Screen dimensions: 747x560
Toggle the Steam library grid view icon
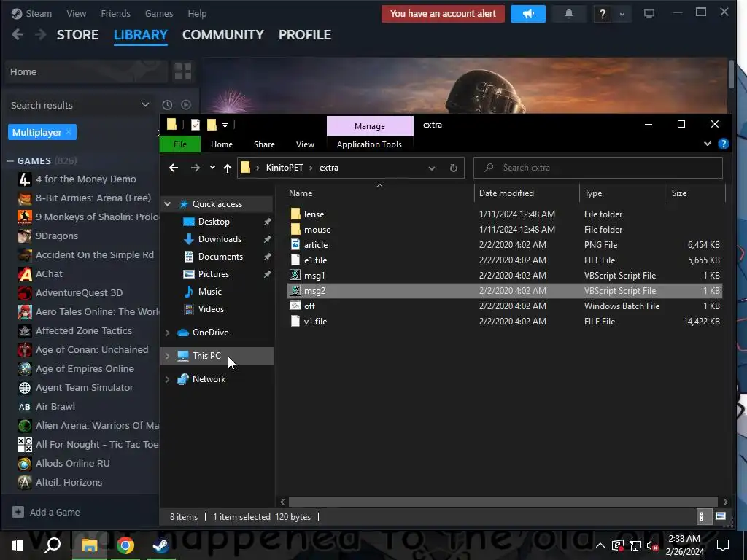pyautogui.click(x=183, y=71)
